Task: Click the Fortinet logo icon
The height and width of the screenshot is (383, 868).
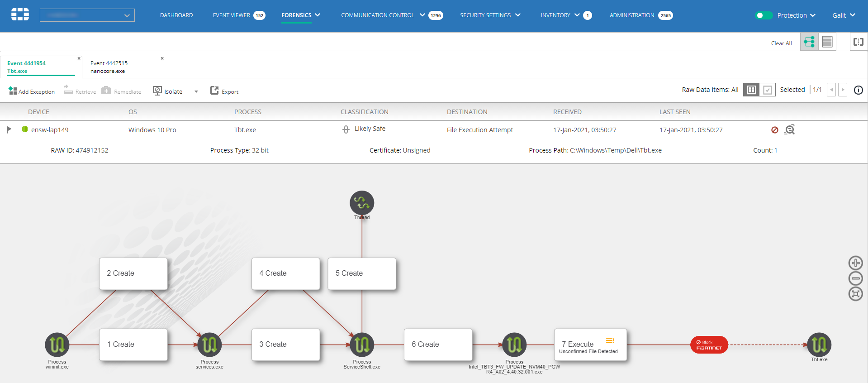Action: 20,14
